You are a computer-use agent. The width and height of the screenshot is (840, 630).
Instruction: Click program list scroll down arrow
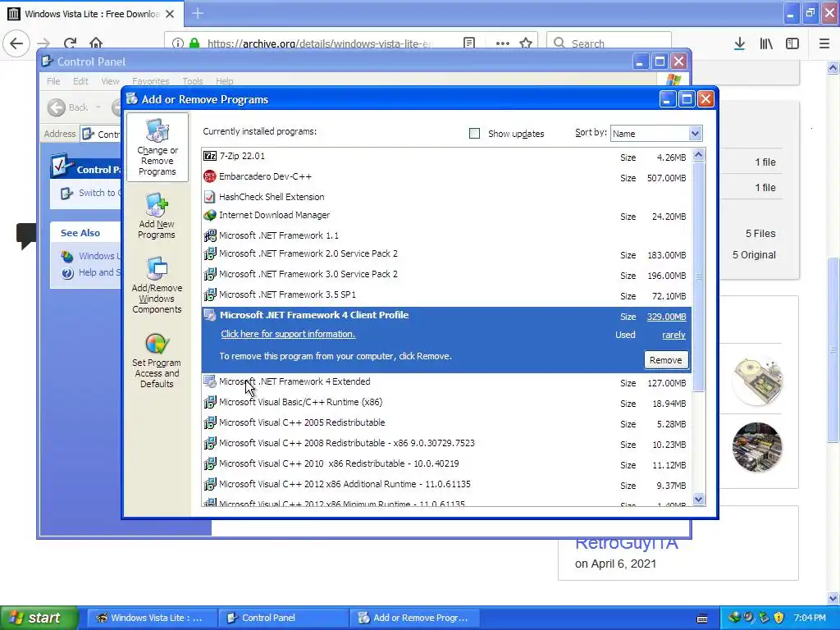[x=699, y=500]
